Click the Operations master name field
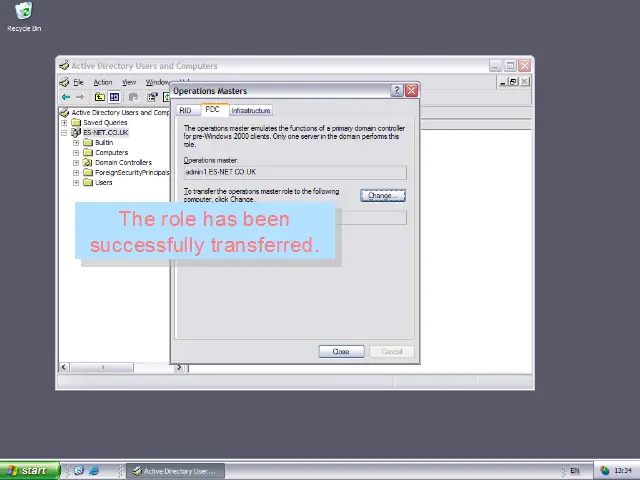This screenshot has height=480, width=640. tap(295, 172)
